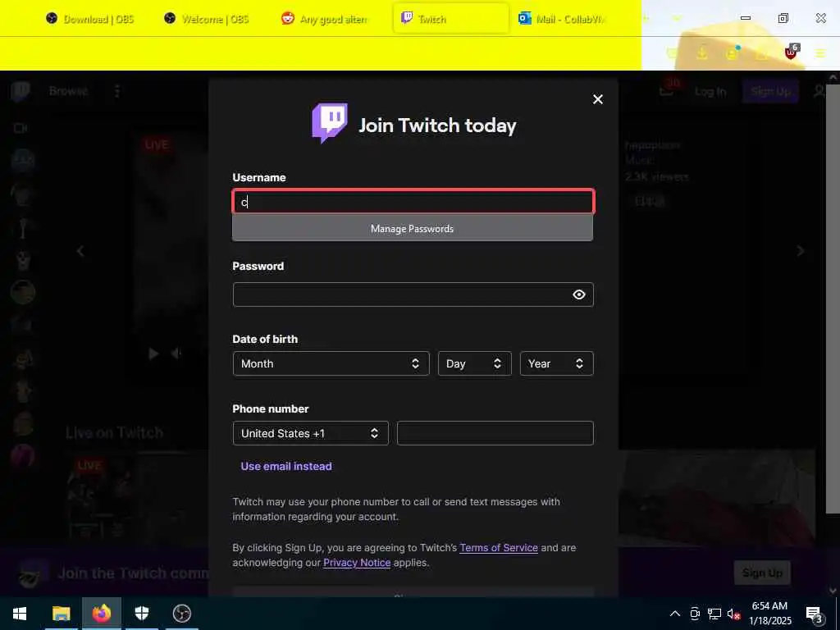840x630 pixels.
Task: Open the Month dropdown
Action: pyautogui.click(x=331, y=363)
